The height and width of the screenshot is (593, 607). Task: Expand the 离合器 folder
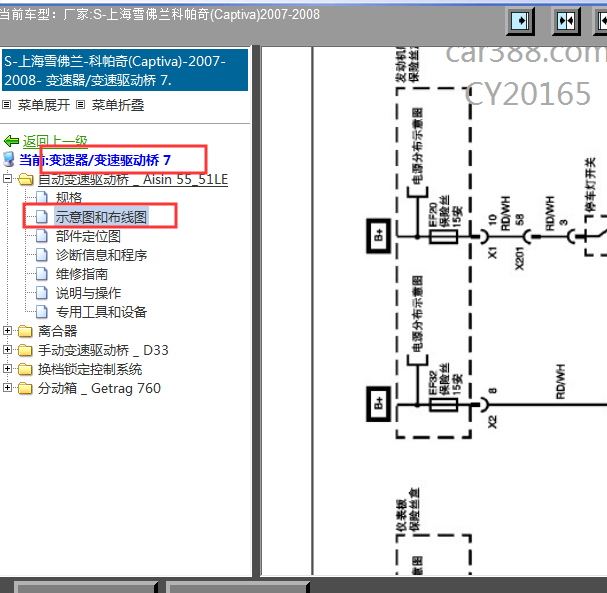tap(7, 331)
